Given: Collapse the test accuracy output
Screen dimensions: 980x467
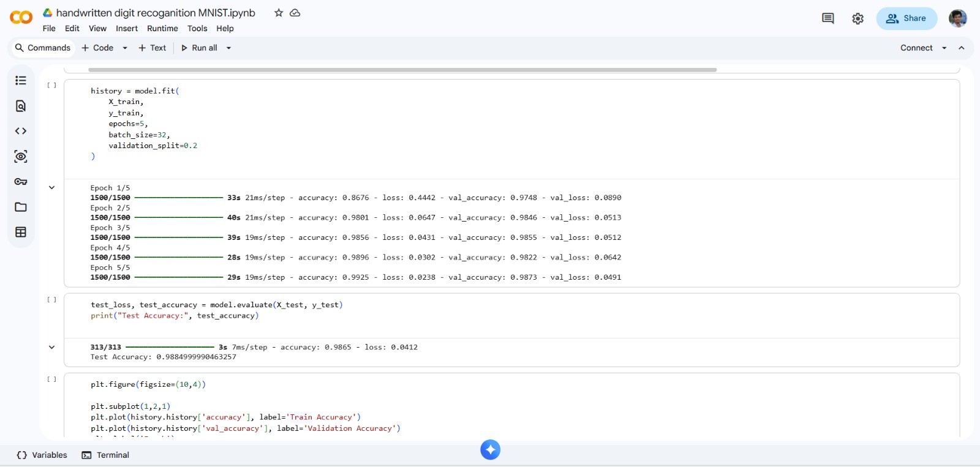Looking at the screenshot, I should [52, 347].
